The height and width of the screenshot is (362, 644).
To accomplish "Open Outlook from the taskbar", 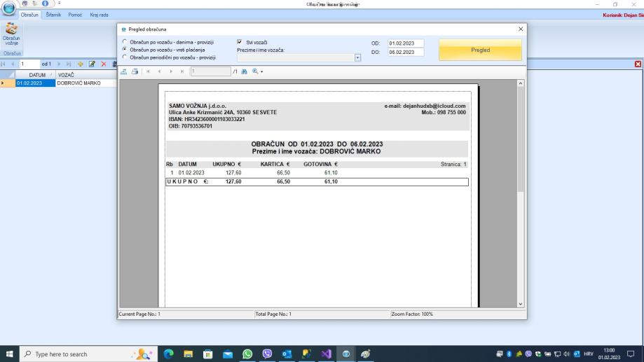I will coord(287,354).
